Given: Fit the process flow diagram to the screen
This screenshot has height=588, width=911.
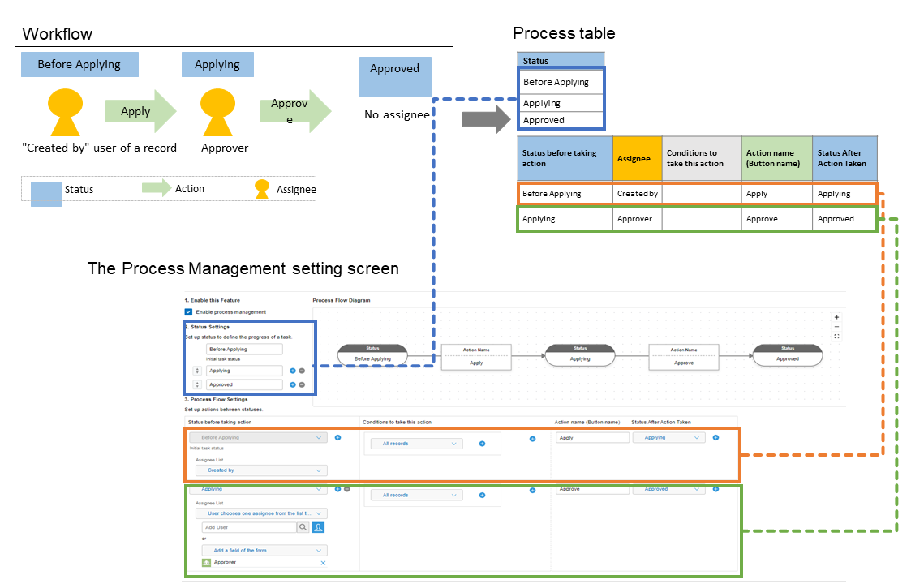Looking at the screenshot, I should pos(836,337).
